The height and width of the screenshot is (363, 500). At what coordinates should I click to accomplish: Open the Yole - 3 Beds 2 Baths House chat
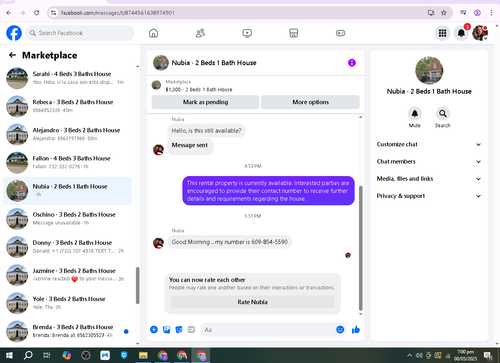click(68, 303)
